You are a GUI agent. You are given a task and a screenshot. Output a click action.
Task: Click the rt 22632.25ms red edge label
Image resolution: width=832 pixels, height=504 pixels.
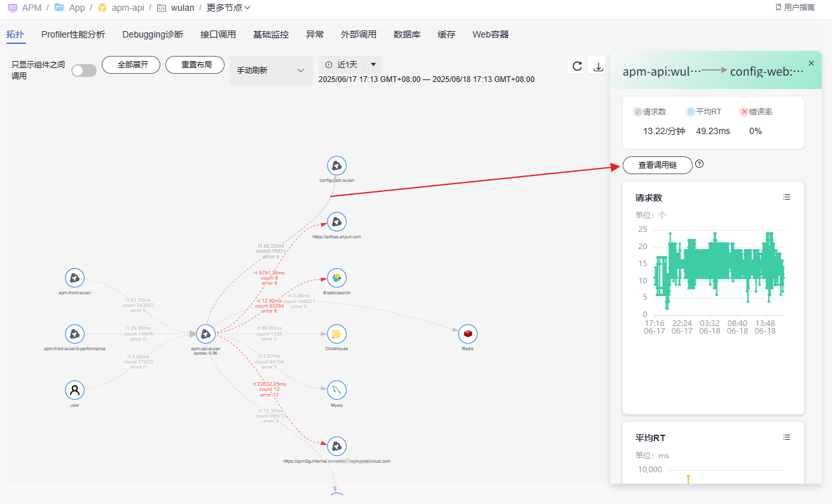(269, 390)
